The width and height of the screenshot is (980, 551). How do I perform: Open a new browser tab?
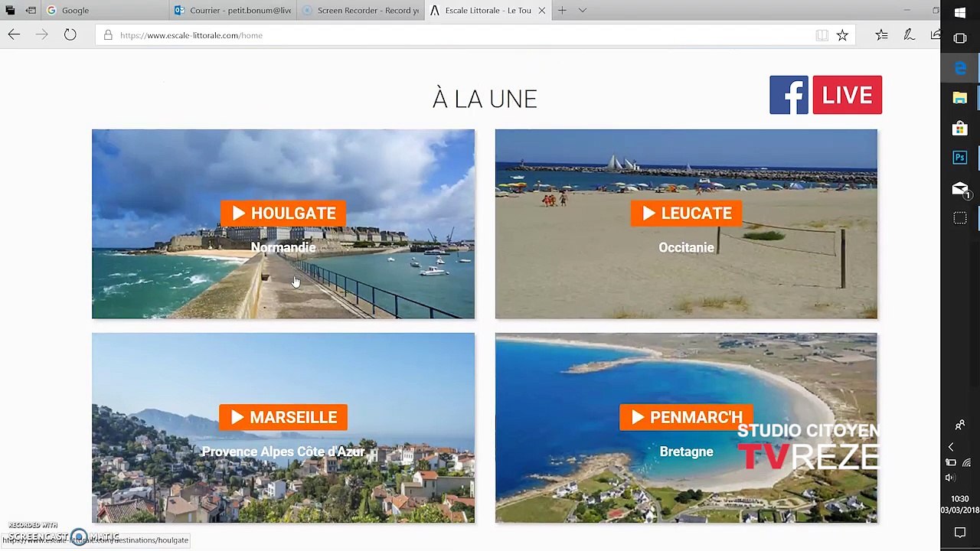562,10
